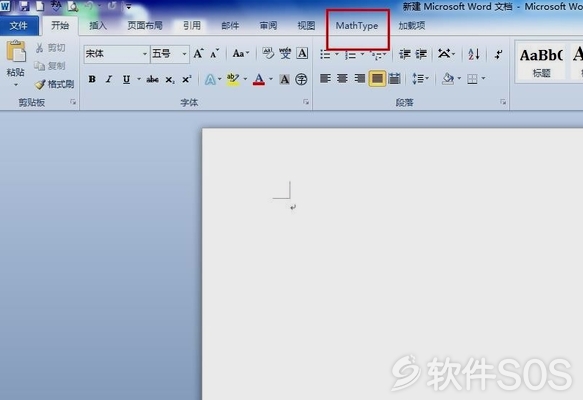The width and height of the screenshot is (583, 400).
Task: Open the 审阅 (Review) tab
Action: coord(268,26)
